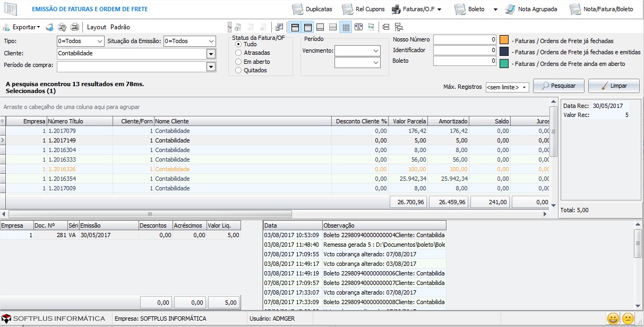This screenshot has width=644, height=327.
Task: Click the Identificador input field
Action: coord(465,50)
